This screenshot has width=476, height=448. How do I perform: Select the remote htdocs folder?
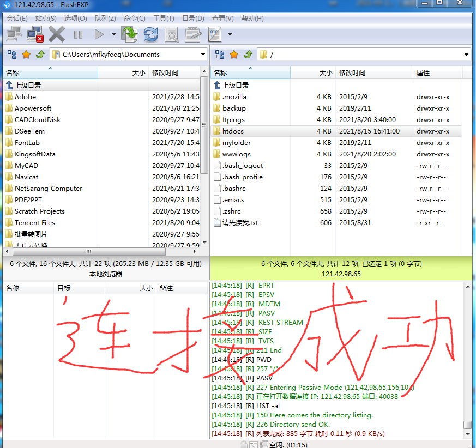pyautogui.click(x=336, y=131)
